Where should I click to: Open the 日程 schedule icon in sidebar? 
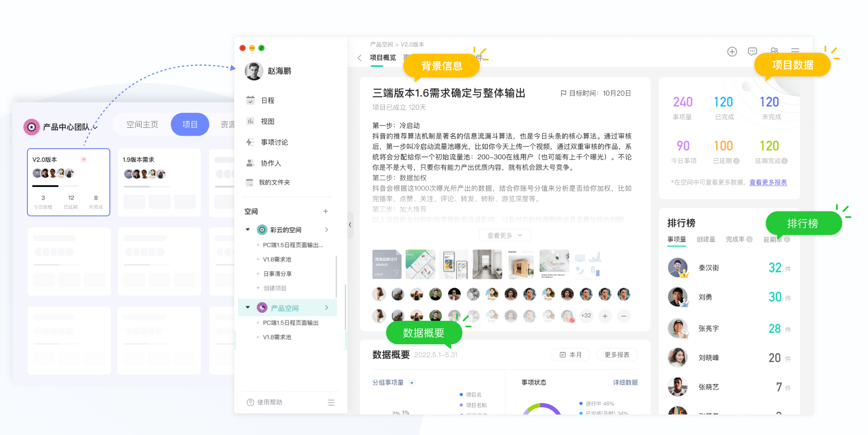pyautogui.click(x=251, y=100)
